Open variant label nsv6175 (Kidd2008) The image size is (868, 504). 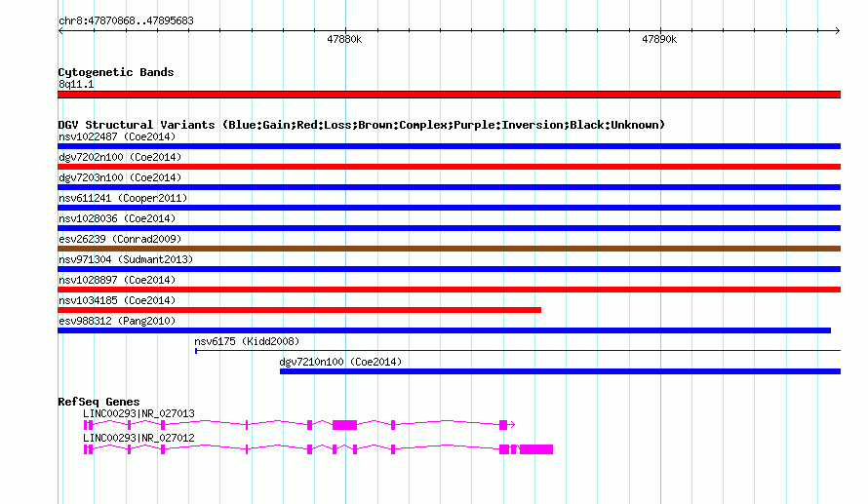[247, 341]
